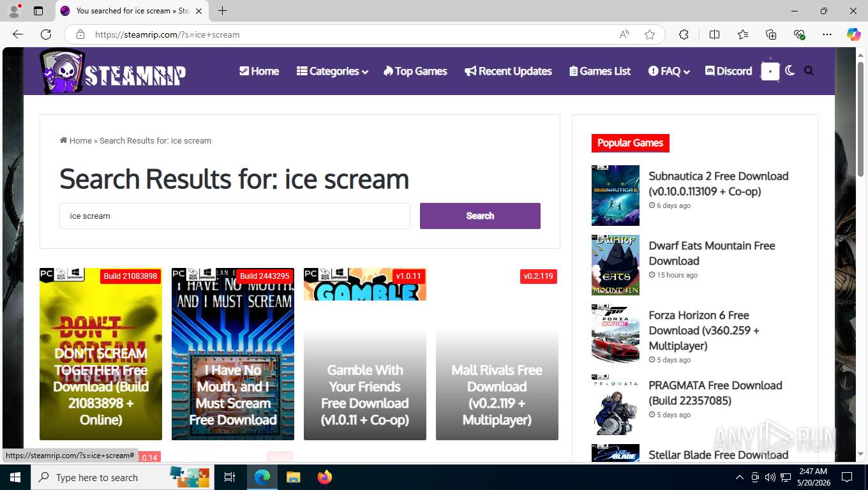Close the ice scream search tab
The image size is (868, 490).
[x=198, y=11]
